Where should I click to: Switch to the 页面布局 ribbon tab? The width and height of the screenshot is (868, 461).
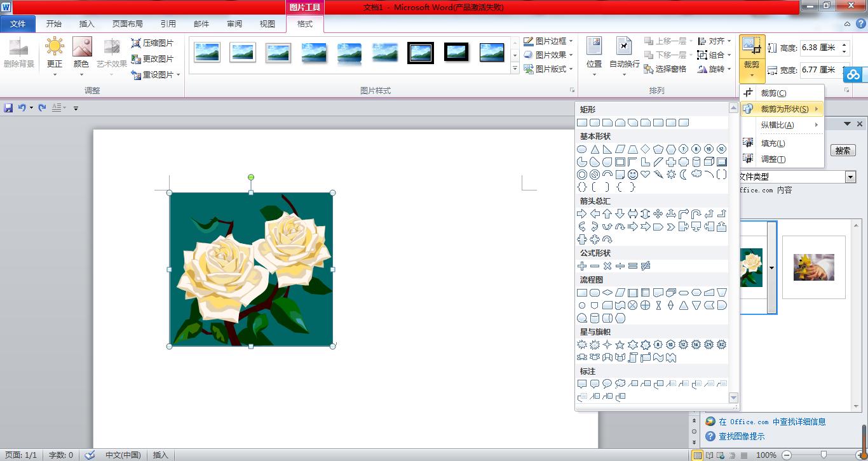[128, 23]
